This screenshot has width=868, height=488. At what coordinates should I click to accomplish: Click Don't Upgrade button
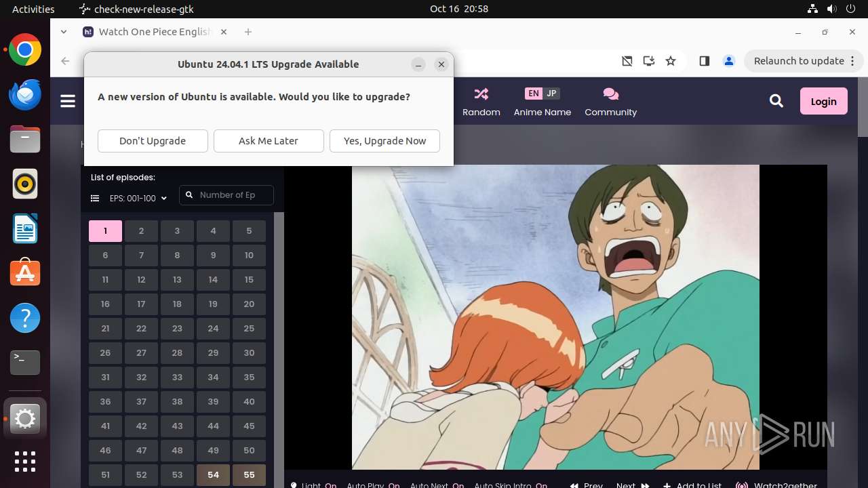coord(153,141)
